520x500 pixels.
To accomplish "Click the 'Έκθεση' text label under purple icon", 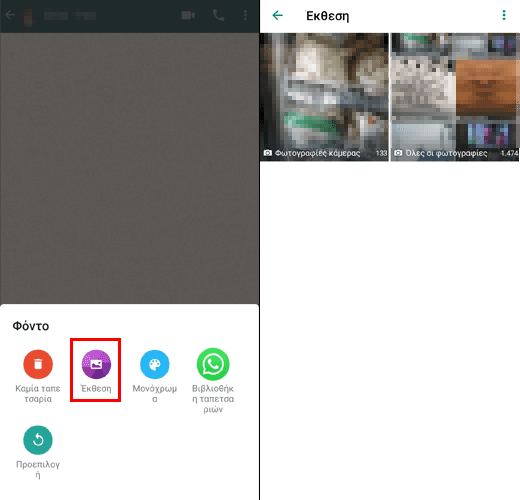I will (96, 389).
